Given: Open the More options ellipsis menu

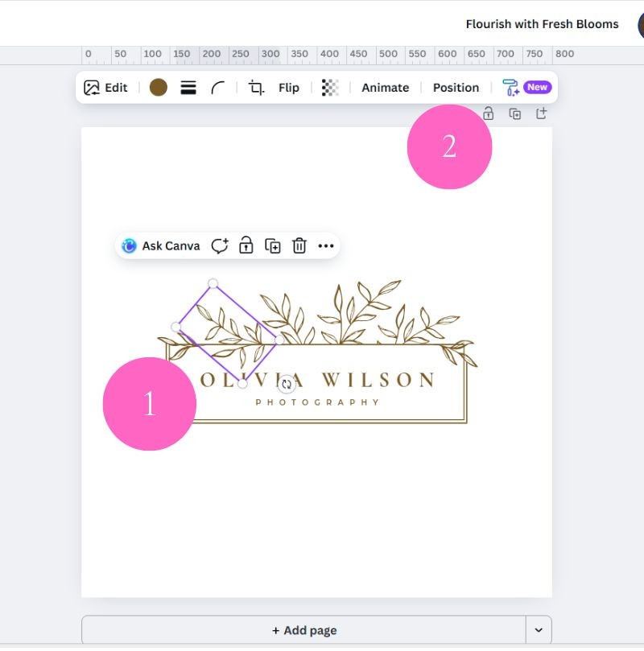Looking at the screenshot, I should tap(325, 246).
